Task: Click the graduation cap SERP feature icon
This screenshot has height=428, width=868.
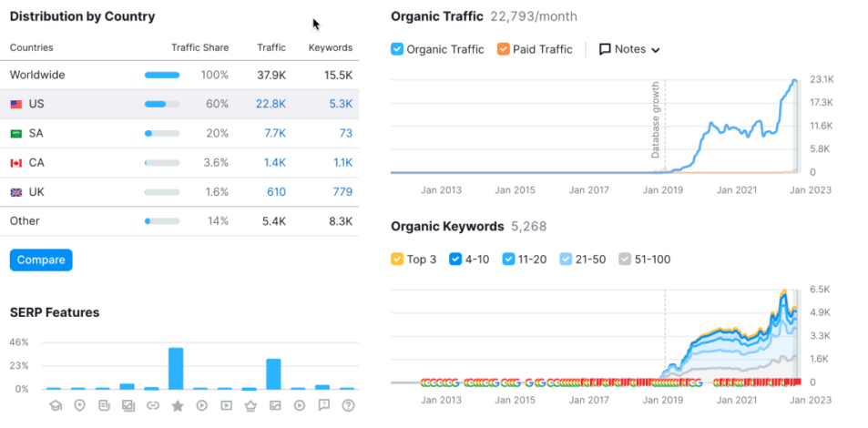Action: (x=56, y=406)
